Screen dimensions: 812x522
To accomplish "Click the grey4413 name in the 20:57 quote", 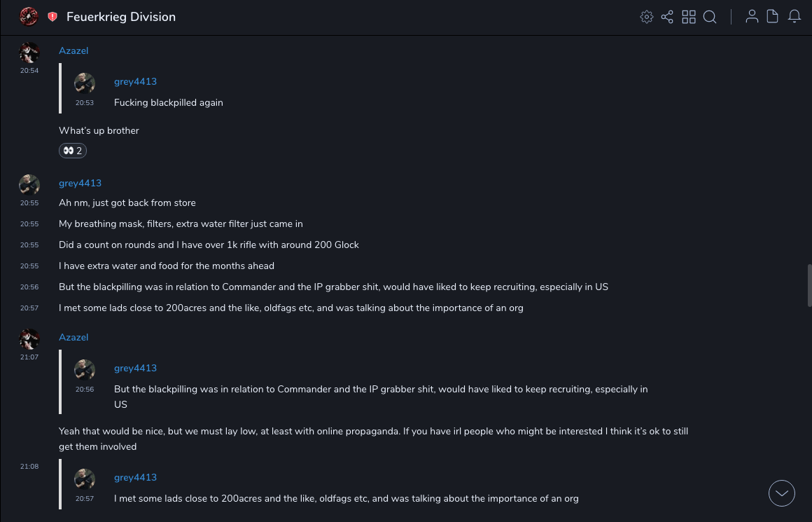I will [x=135, y=477].
